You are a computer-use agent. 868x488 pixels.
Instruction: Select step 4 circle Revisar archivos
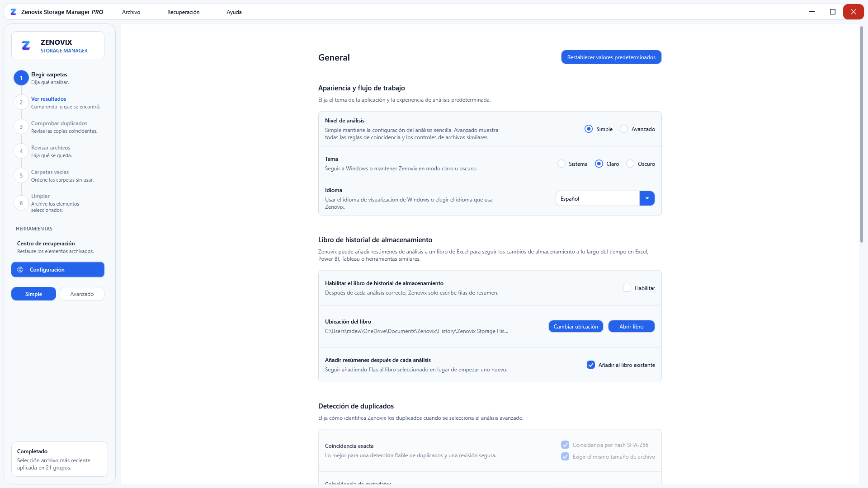(21, 151)
